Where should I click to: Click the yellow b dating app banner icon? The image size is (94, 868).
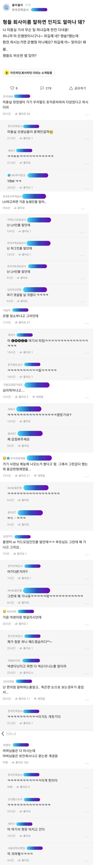(x=6, y=73)
